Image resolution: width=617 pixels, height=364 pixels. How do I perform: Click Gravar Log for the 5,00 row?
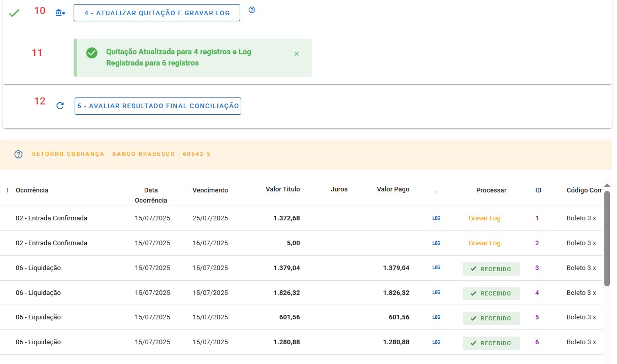coord(484,243)
